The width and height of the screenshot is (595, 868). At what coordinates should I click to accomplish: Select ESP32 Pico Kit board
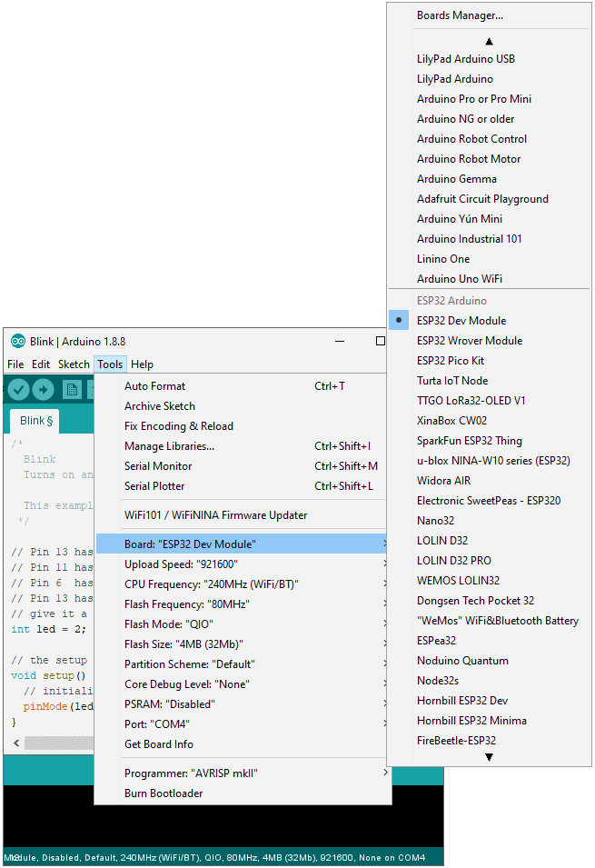(490, 360)
